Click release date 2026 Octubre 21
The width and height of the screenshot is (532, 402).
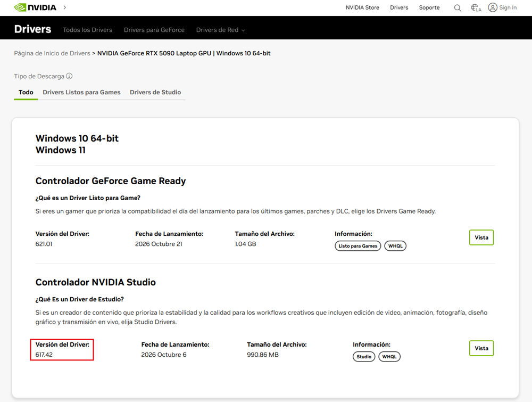(159, 244)
